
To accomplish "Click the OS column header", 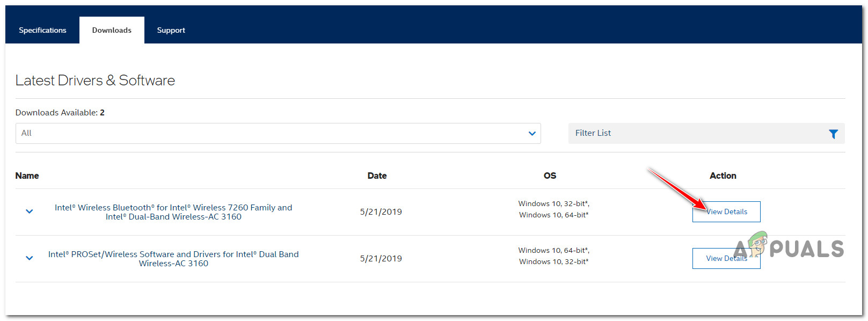I will coord(550,176).
